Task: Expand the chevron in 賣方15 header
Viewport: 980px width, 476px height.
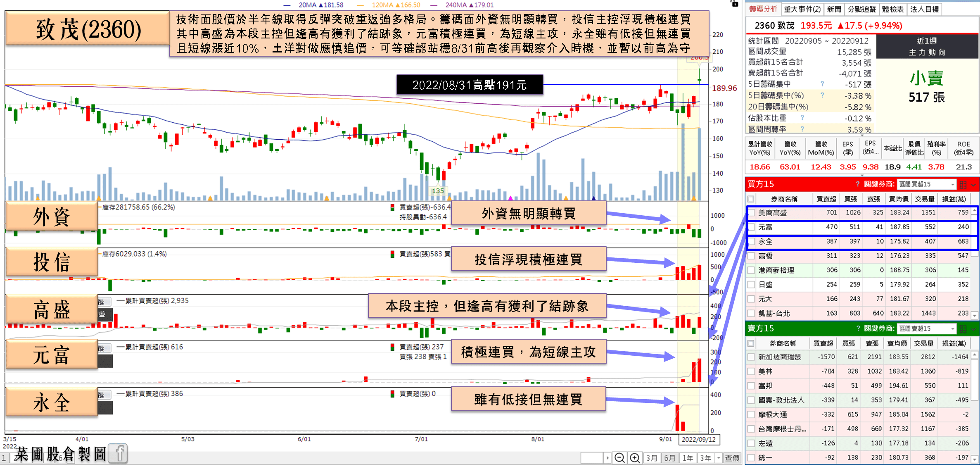Action: click(973, 329)
